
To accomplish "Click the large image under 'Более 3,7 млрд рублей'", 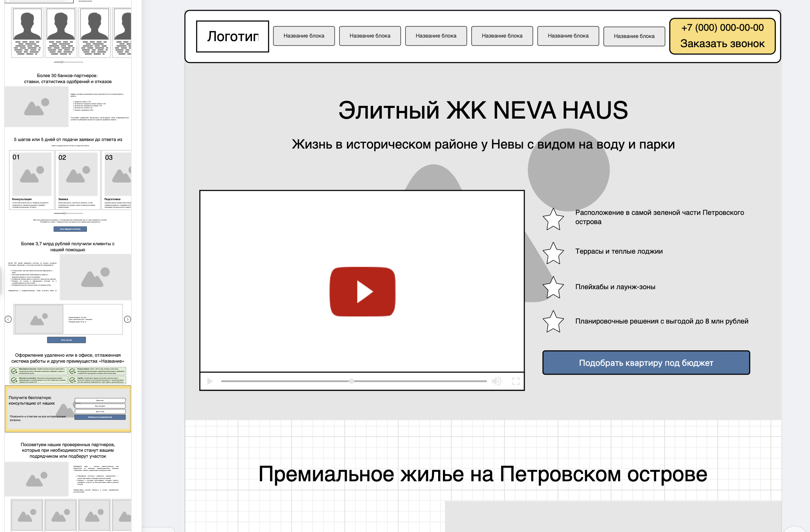I will pos(95,277).
